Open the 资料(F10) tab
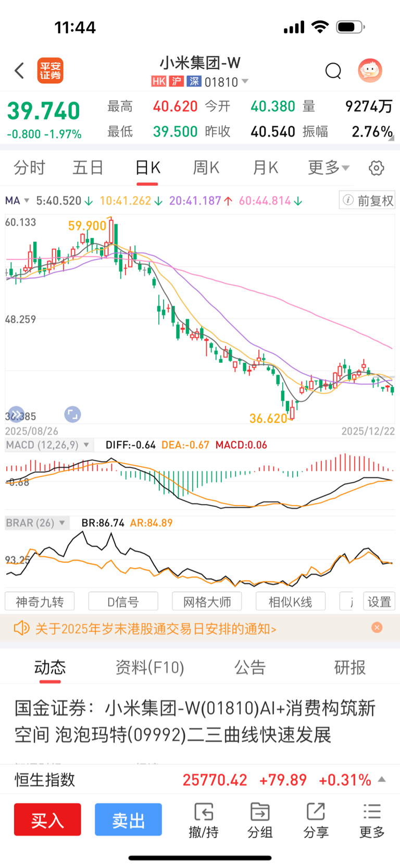Viewport: 400px width, 868px height. 150,667
